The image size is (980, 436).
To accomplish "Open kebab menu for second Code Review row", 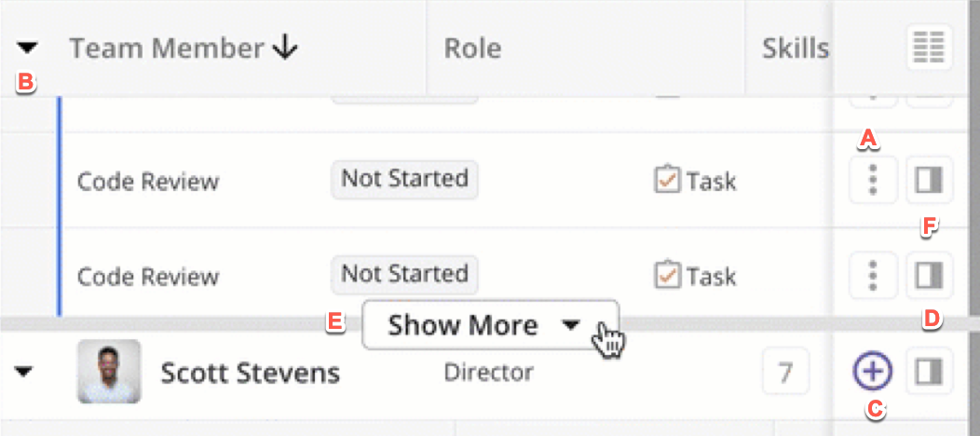I will [x=873, y=275].
